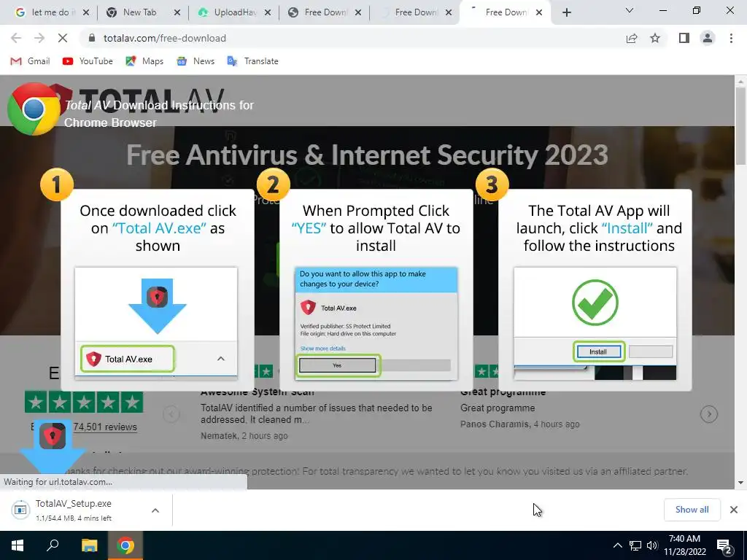Open a new browser tab
The image size is (747, 560).
click(x=566, y=13)
